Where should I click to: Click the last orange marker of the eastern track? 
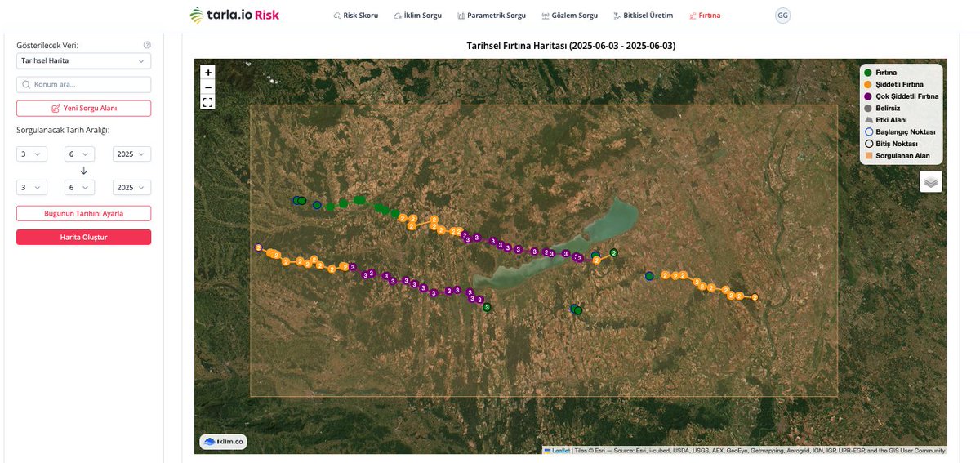pyautogui.click(x=755, y=297)
